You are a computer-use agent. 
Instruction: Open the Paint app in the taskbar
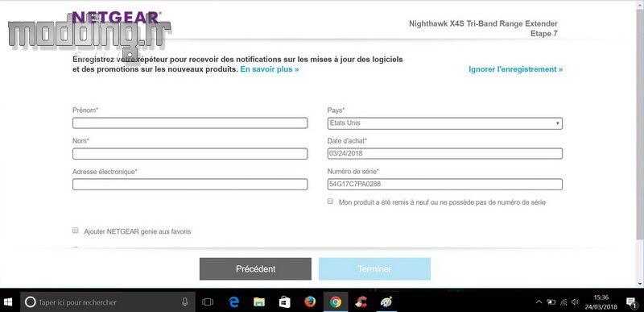(x=386, y=302)
